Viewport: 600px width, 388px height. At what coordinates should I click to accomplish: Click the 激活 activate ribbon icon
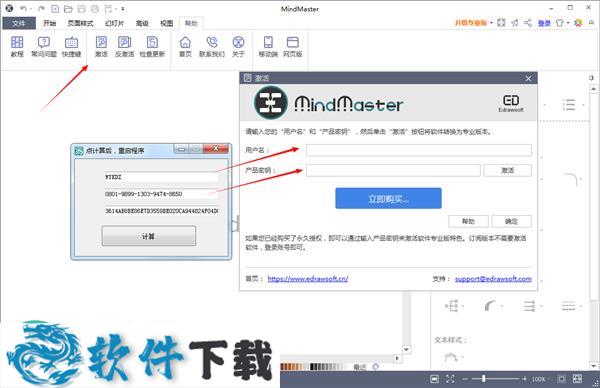(x=101, y=46)
